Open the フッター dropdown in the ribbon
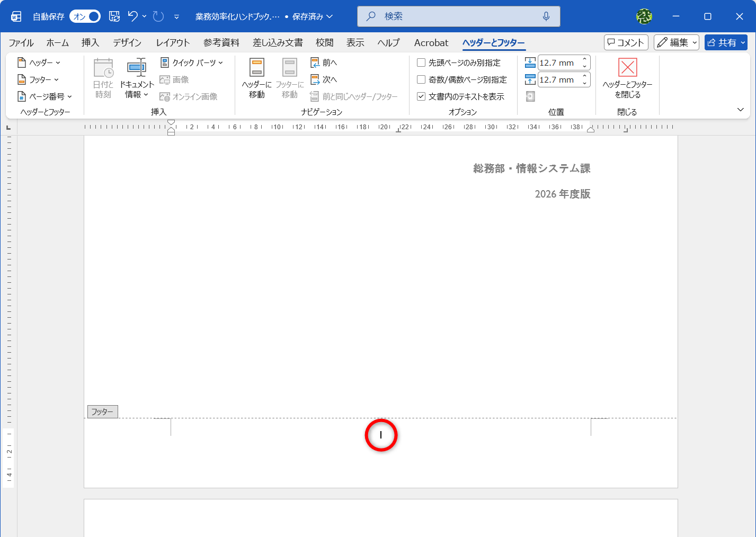The image size is (756, 537). [38, 79]
